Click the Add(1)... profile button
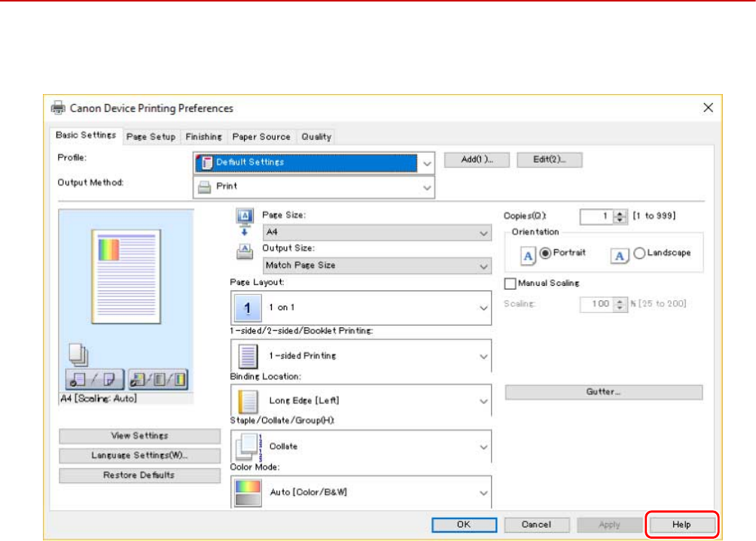Screen dimensions: 756x541 click(x=477, y=160)
